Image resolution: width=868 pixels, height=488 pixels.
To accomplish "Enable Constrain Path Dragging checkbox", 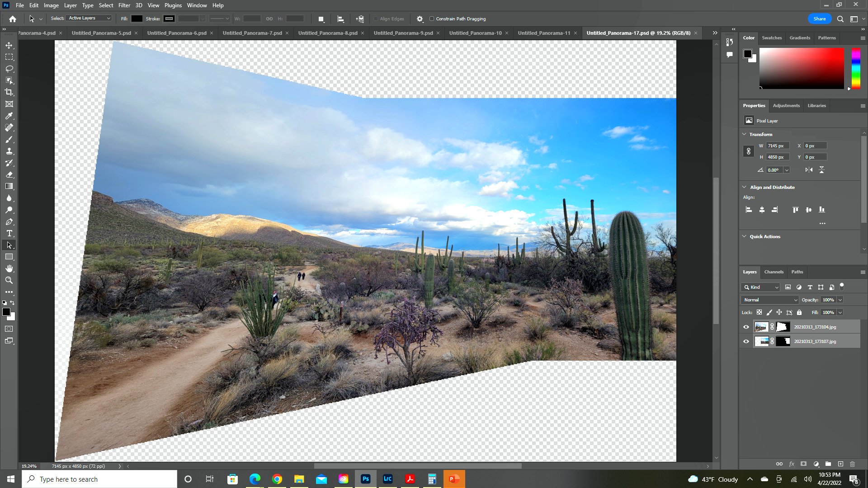I will point(432,19).
